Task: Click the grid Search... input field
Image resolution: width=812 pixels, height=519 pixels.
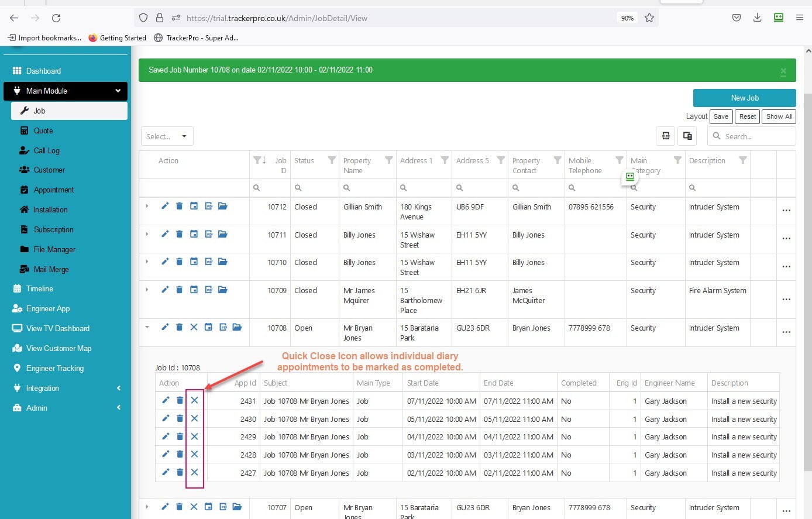Action: [756, 136]
